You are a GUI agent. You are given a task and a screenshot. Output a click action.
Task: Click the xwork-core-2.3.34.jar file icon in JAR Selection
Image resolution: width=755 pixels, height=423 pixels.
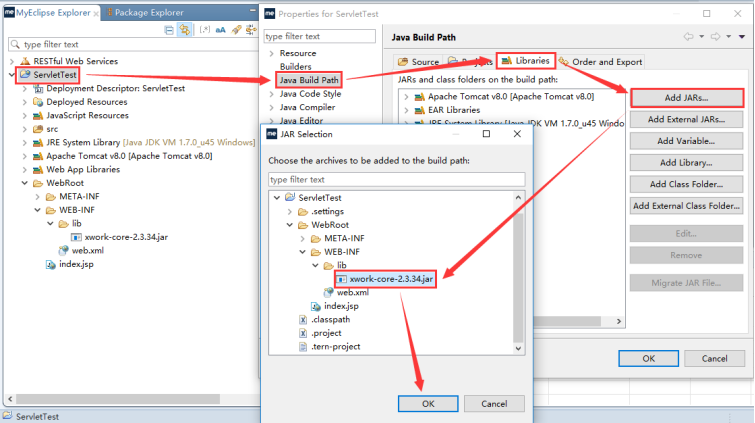coord(341,279)
